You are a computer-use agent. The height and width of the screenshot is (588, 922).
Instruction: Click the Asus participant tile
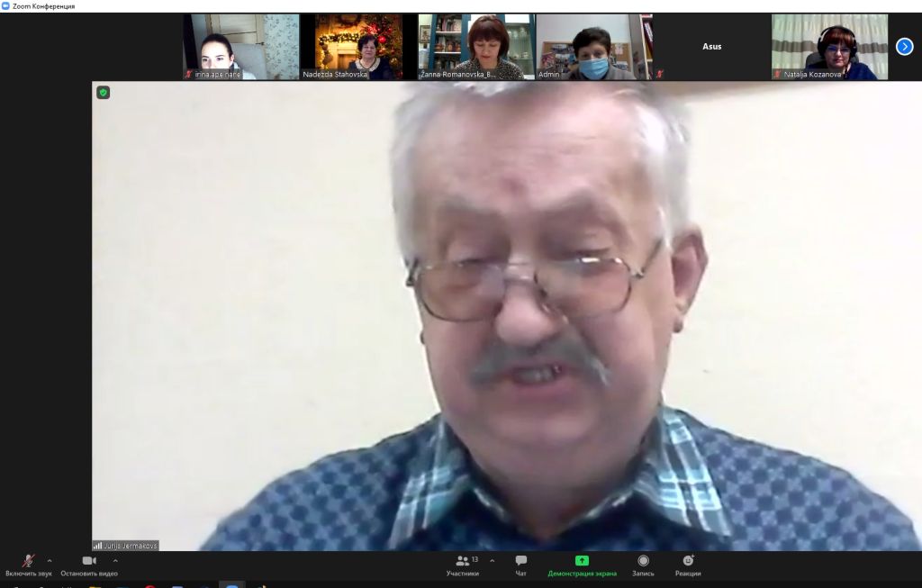coord(711,47)
